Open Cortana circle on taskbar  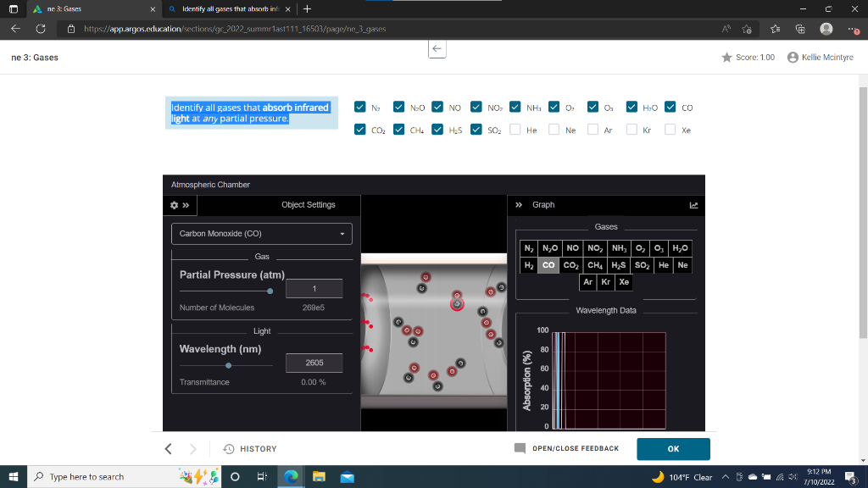[235, 476]
